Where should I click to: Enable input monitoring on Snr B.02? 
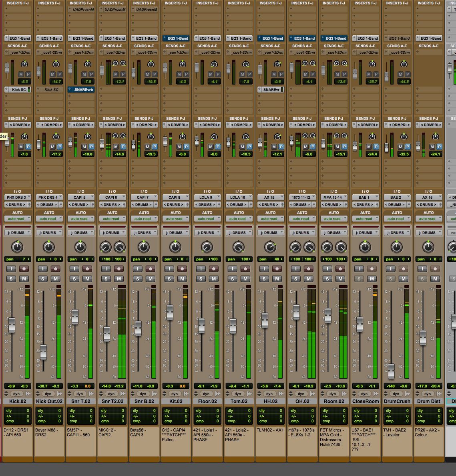138,269
